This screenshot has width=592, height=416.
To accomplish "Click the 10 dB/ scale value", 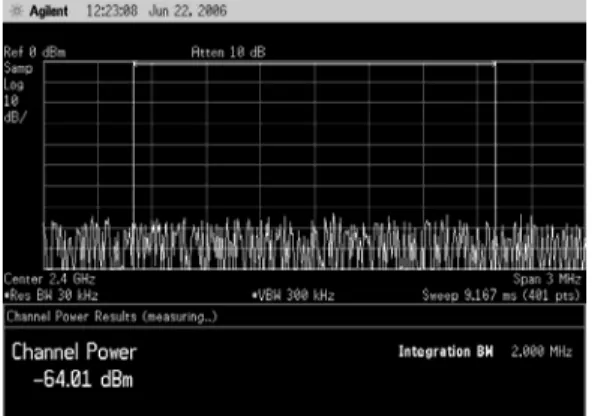I will (15, 109).
